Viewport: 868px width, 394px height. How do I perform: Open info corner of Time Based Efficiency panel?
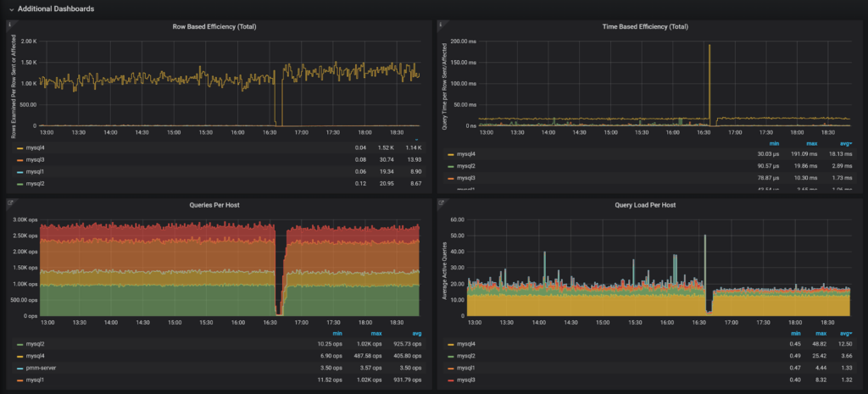[440, 25]
